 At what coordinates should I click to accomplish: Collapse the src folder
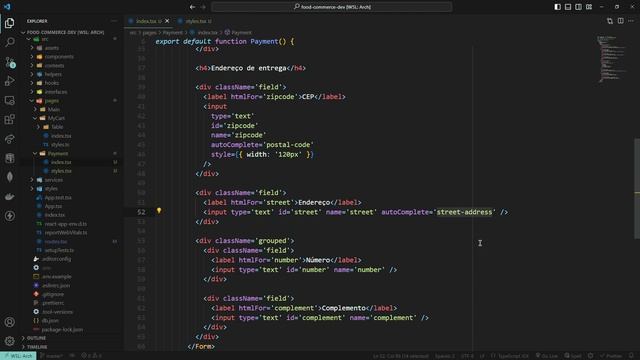[44, 39]
